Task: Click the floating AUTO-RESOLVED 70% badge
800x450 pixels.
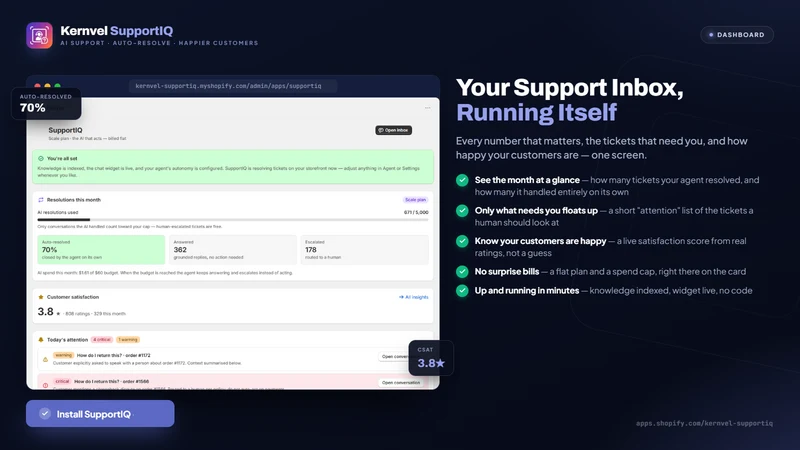Action: tap(46, 104)
